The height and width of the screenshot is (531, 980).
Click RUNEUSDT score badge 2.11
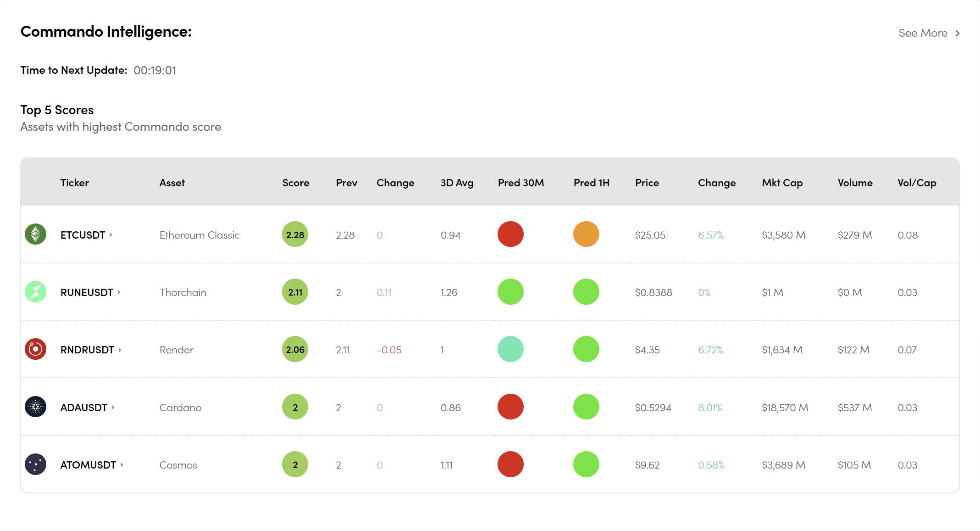pos(295,292)
